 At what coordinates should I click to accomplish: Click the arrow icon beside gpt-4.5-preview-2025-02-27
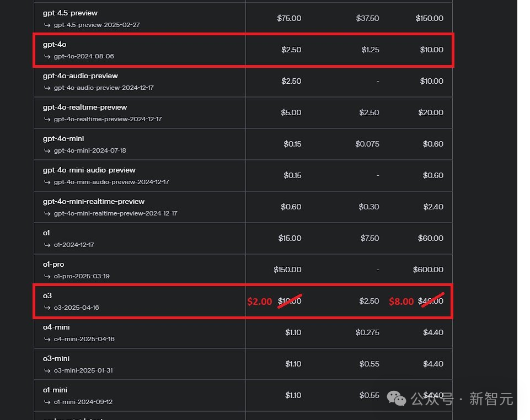47,25
